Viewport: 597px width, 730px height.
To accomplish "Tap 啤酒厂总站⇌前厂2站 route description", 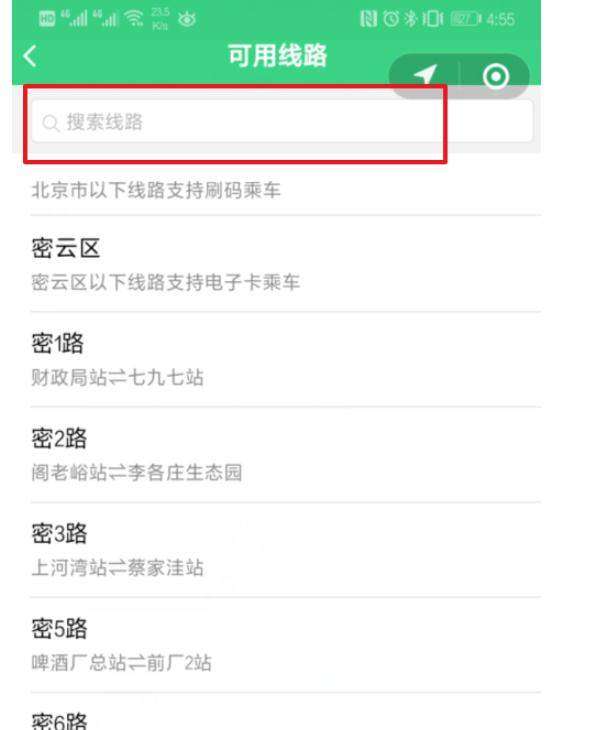I will tap(122, 662).
